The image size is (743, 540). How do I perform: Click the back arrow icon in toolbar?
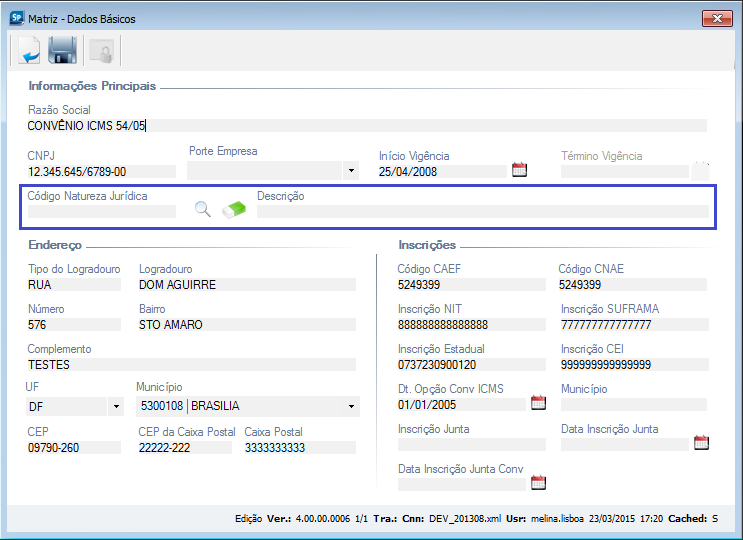pos(29,49)
